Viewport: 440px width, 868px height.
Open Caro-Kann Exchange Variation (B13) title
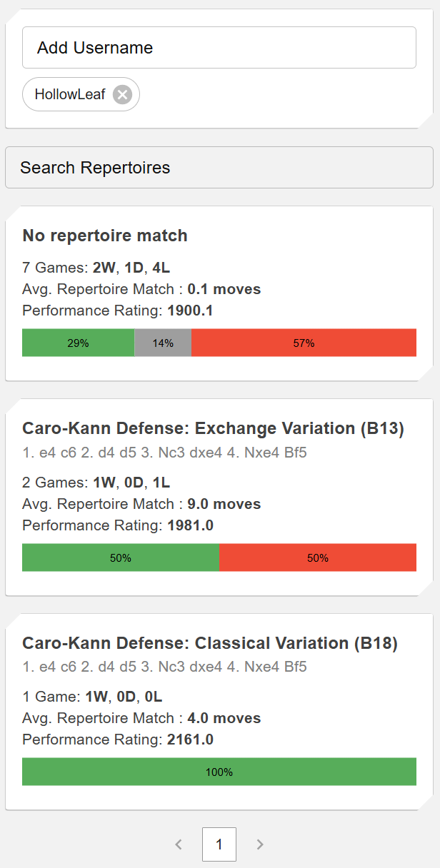(x=213, y=428)
